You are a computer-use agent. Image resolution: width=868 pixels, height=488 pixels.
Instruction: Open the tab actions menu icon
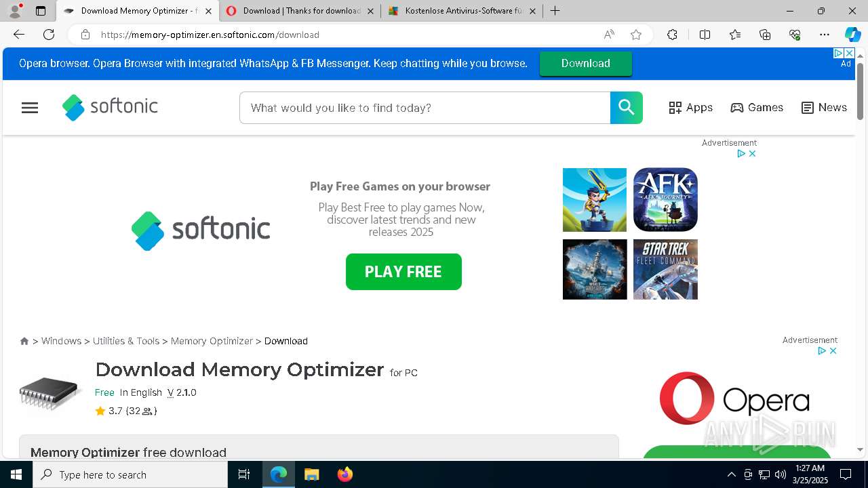[41, 11]
